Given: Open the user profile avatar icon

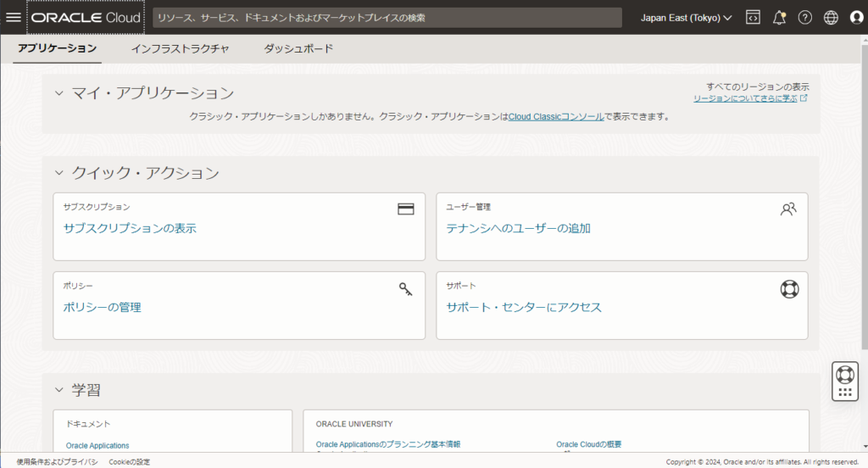Looking at the screenshot, I should pyautogui.click(x=855, y=18).
